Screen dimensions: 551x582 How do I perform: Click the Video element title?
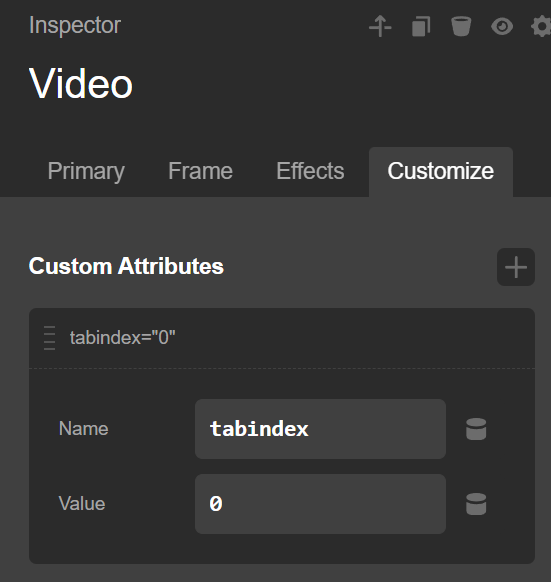[81, 84]
